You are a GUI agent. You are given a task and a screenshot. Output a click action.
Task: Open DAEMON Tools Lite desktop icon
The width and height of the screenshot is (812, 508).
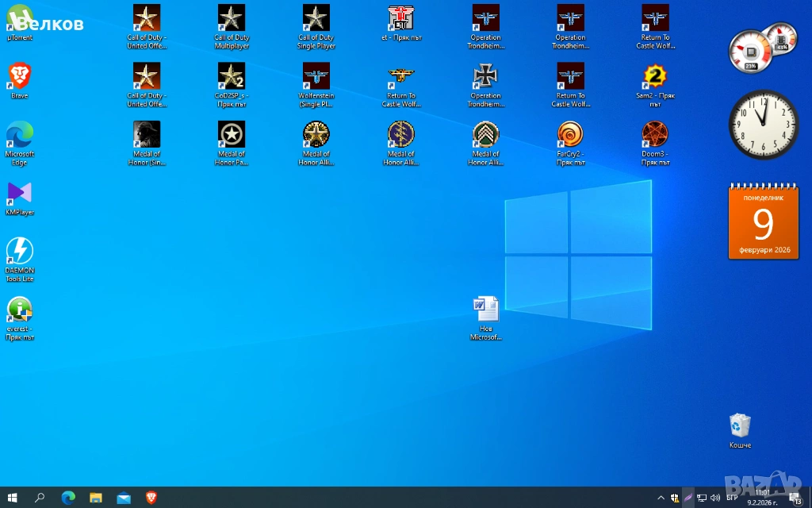tap(20, 252)
